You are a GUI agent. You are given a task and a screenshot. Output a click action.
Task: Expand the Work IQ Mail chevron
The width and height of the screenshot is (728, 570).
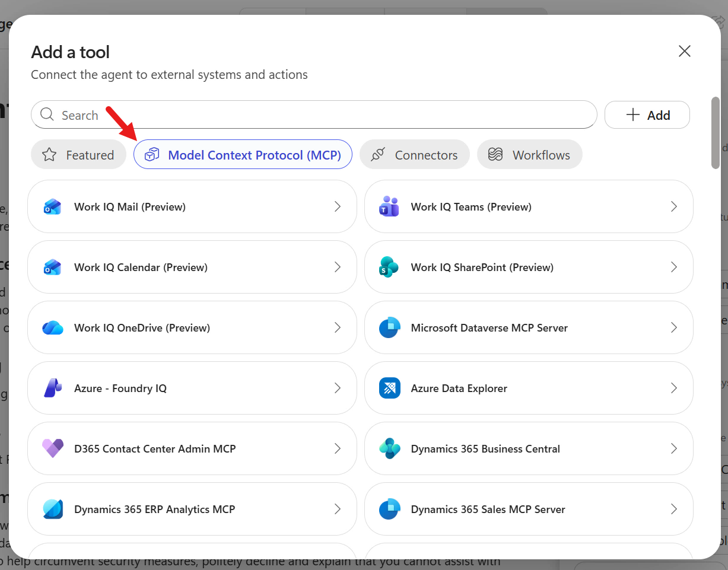pyautogui.click(x=337, y=206)
